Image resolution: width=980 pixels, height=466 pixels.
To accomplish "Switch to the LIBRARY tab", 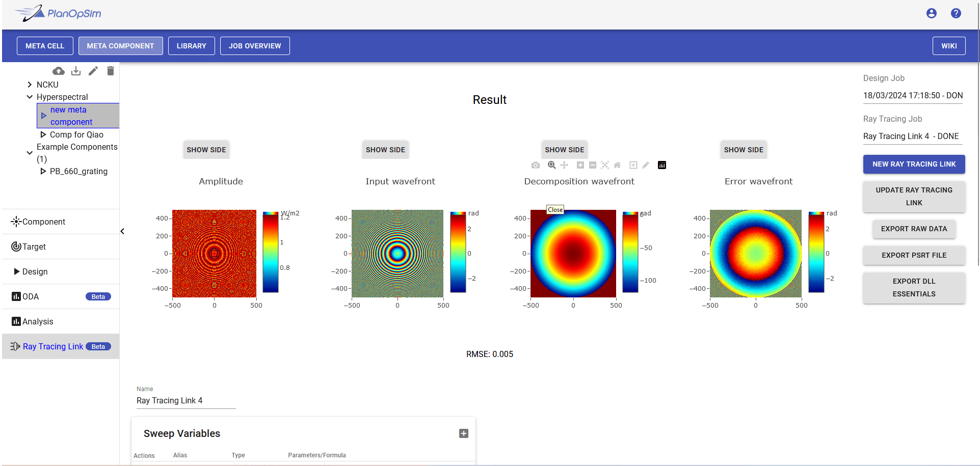I will [191, 46].
